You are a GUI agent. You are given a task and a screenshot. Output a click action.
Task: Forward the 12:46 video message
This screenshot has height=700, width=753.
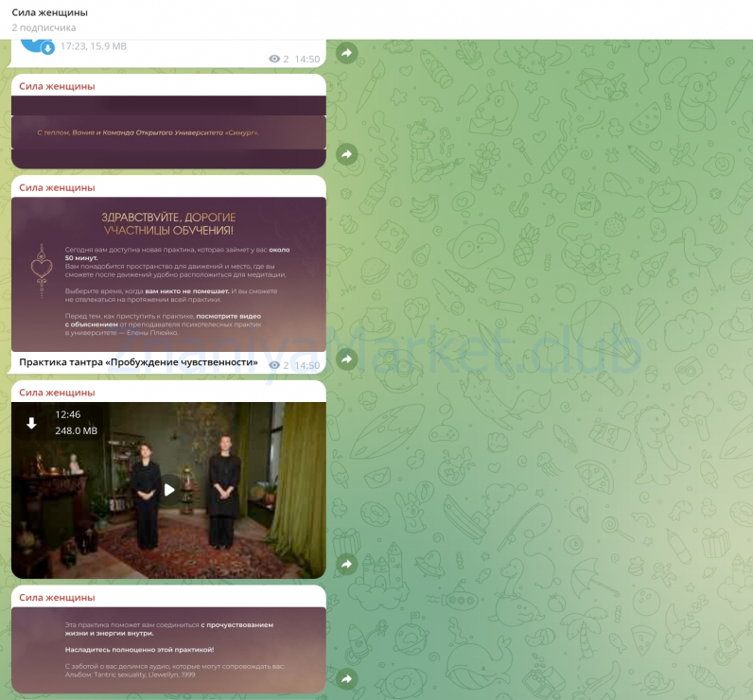pos(346,564)
